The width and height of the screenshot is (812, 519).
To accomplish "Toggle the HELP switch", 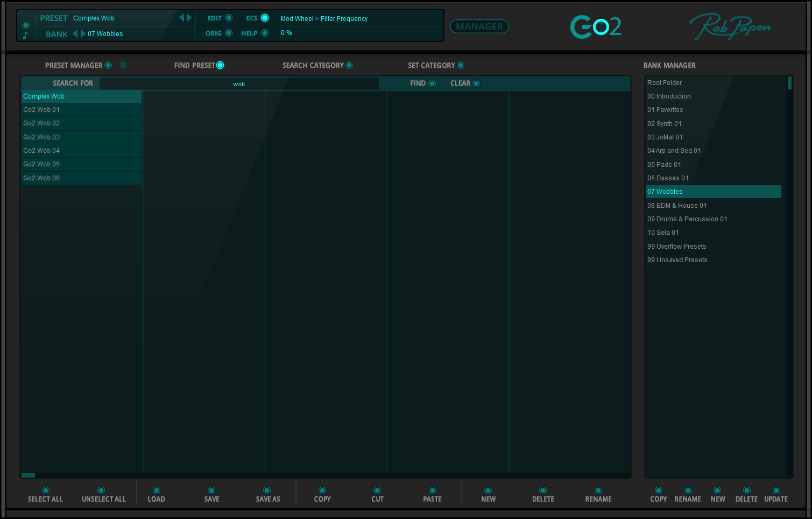I will 265,33.
